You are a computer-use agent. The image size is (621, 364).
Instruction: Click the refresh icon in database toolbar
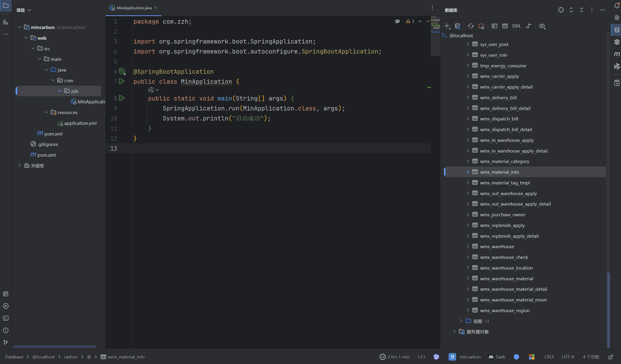(x=471, y=26)
